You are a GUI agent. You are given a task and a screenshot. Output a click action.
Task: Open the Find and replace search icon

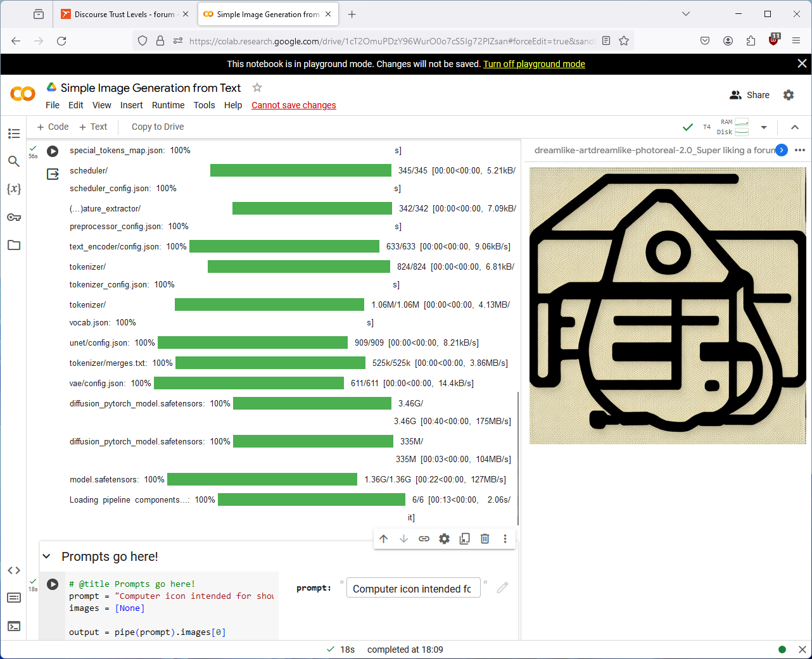point(14,161)
